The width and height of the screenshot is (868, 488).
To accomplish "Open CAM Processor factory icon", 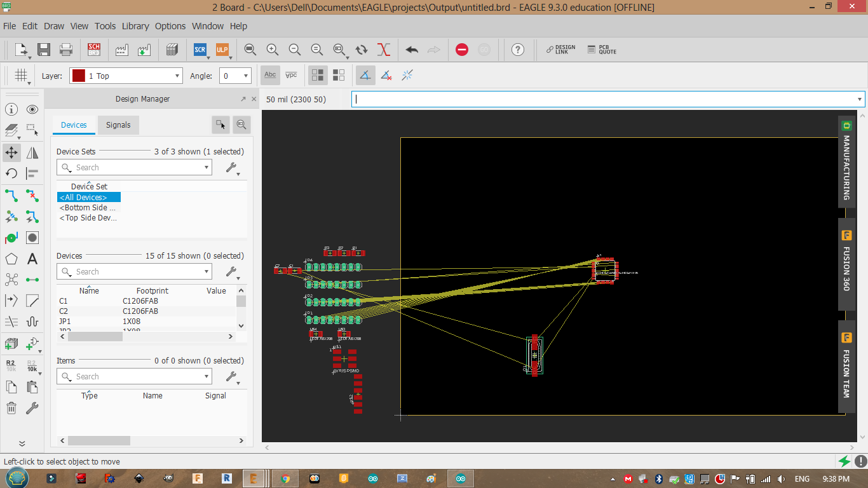I will click(122, 50).
